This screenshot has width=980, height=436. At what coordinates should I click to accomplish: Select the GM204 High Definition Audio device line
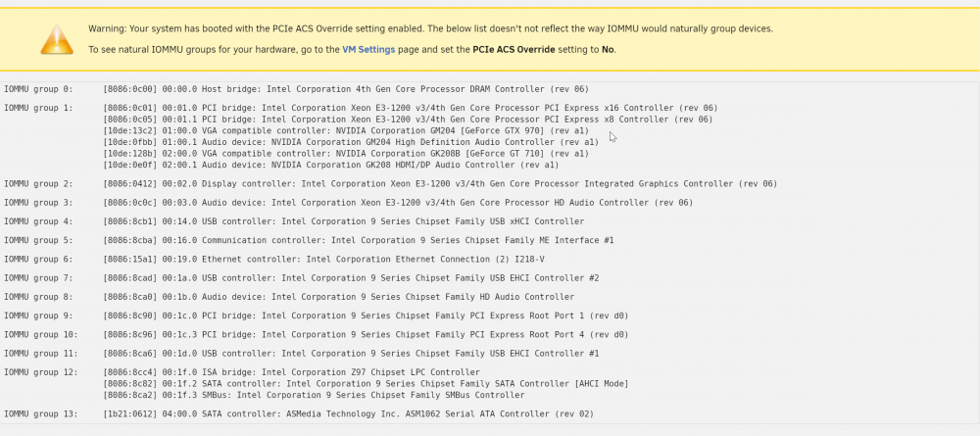click(x=351, y=142)
